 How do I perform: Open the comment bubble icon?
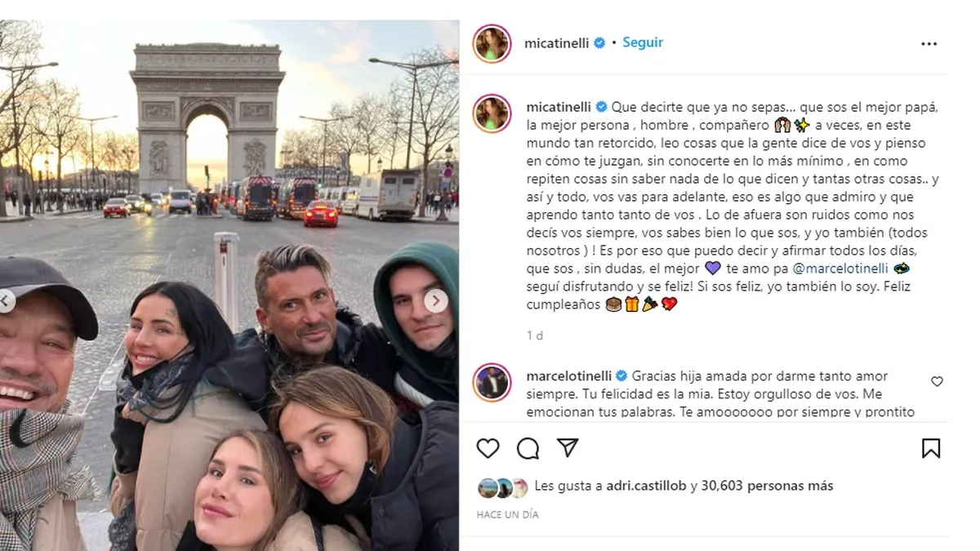point(528,448)
